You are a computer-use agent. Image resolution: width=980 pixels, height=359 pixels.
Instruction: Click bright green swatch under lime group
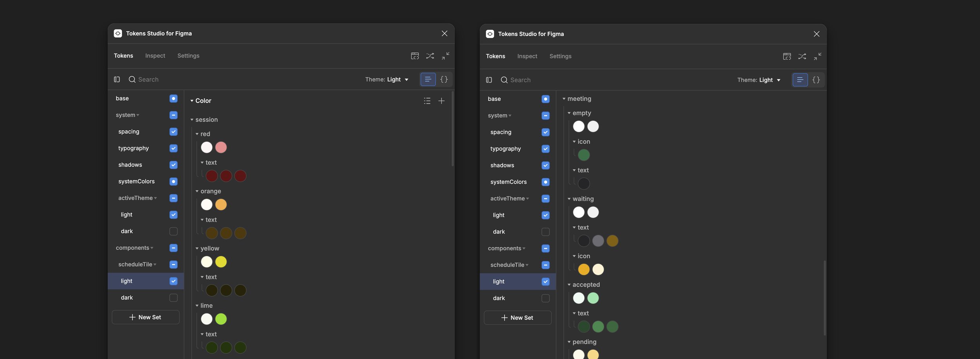221,319
